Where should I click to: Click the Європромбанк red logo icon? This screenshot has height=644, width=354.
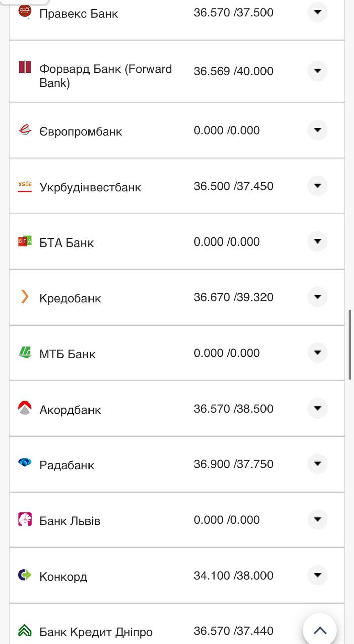tap(25, 130)
